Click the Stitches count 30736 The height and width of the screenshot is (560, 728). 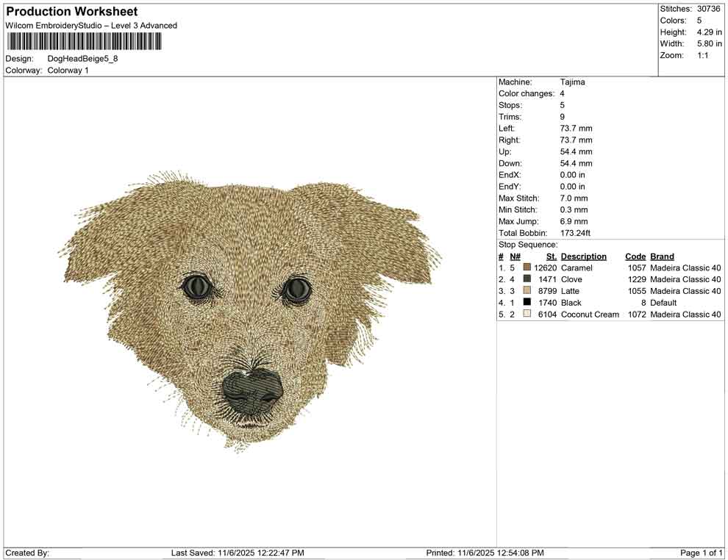tap(708, 9)
